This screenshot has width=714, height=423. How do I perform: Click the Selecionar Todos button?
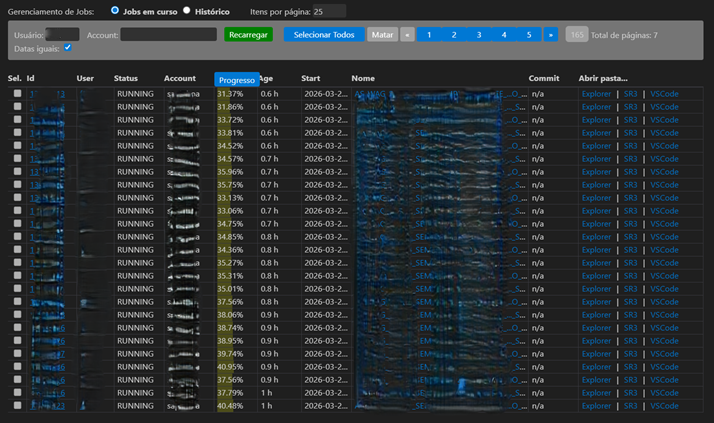pos(324,35)
